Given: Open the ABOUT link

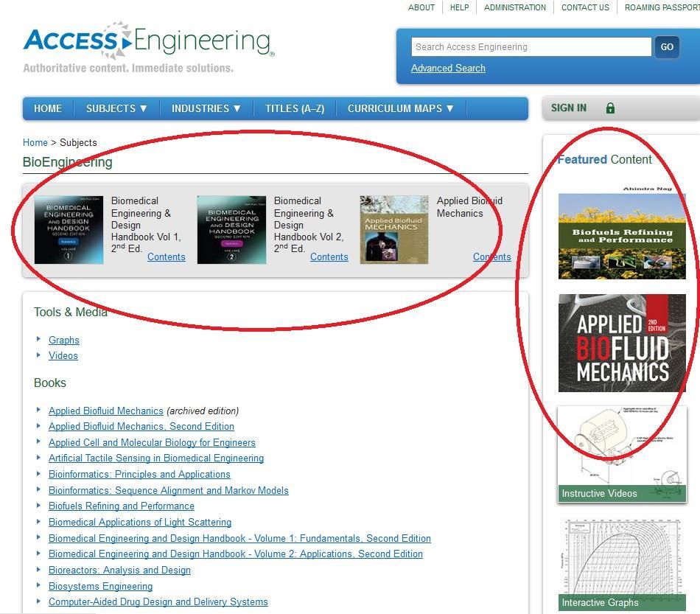Looking at the screenshot, I should coord(421,7).
